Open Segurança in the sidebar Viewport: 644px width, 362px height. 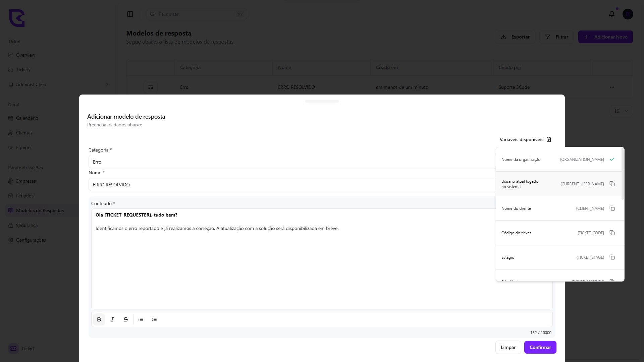pos(27,225)
